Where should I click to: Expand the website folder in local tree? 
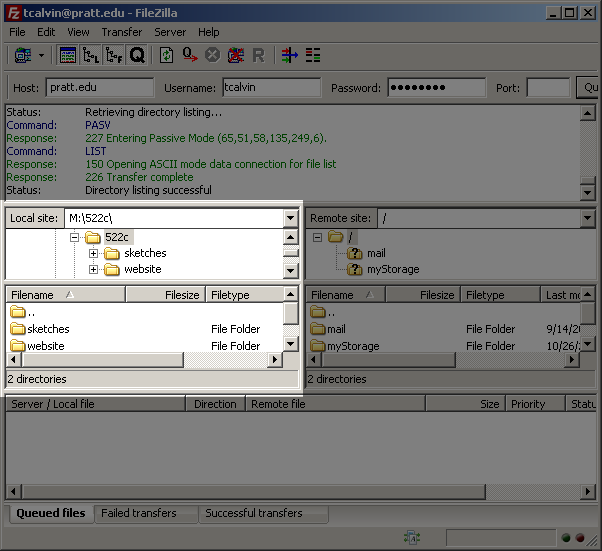pos(93,270)
